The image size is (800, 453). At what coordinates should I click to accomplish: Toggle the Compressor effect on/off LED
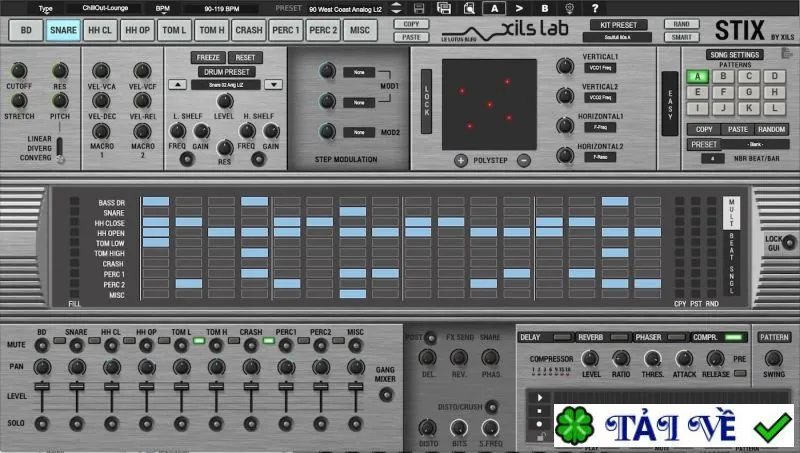pyautogui.click(x=734, y=337)
